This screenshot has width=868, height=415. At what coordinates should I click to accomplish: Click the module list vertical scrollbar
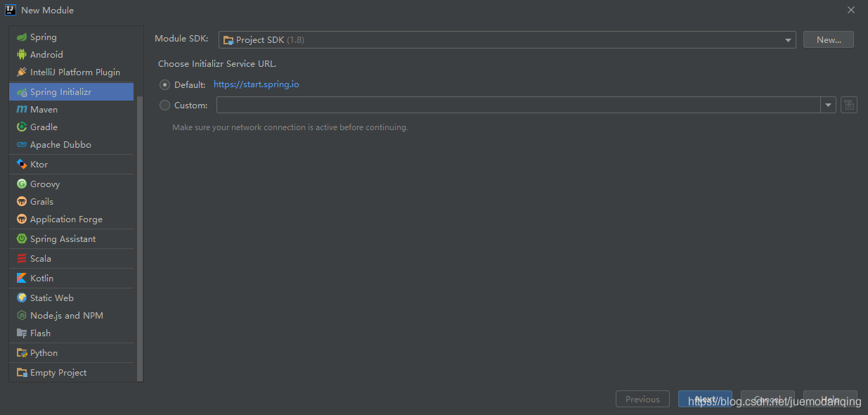(140, 239)
